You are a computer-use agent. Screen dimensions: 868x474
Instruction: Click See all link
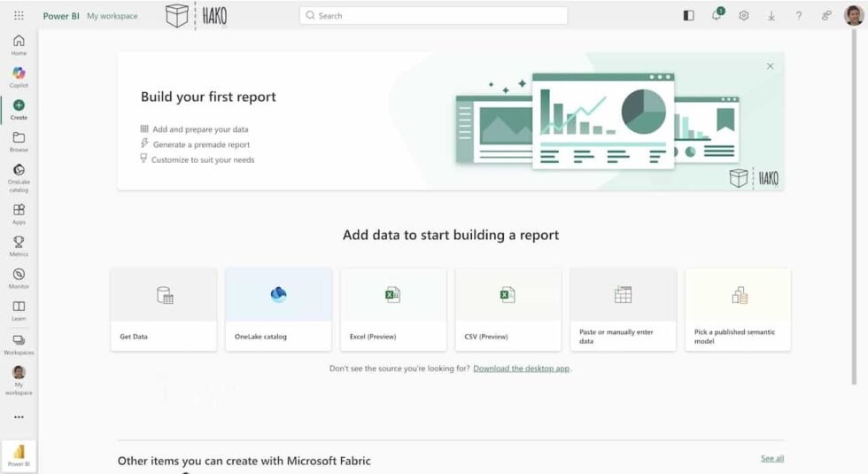tap(772, 459)
